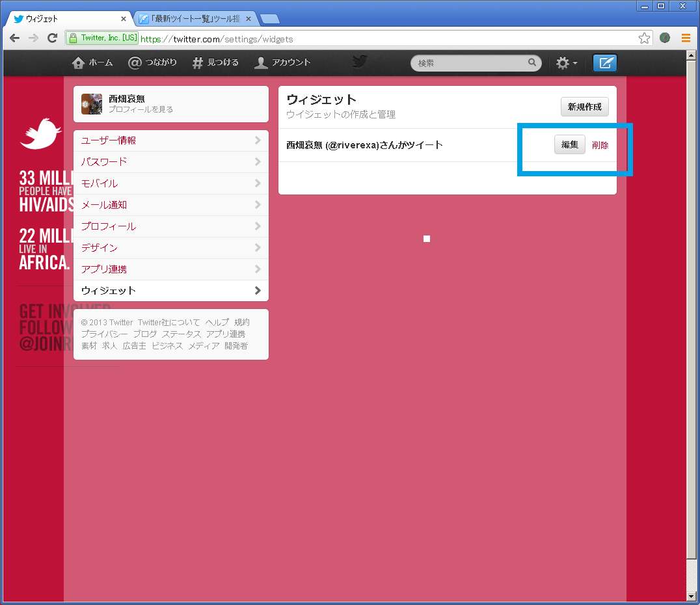
Task: Open the compose new tweet button
Action: click(x=604, y=63)
